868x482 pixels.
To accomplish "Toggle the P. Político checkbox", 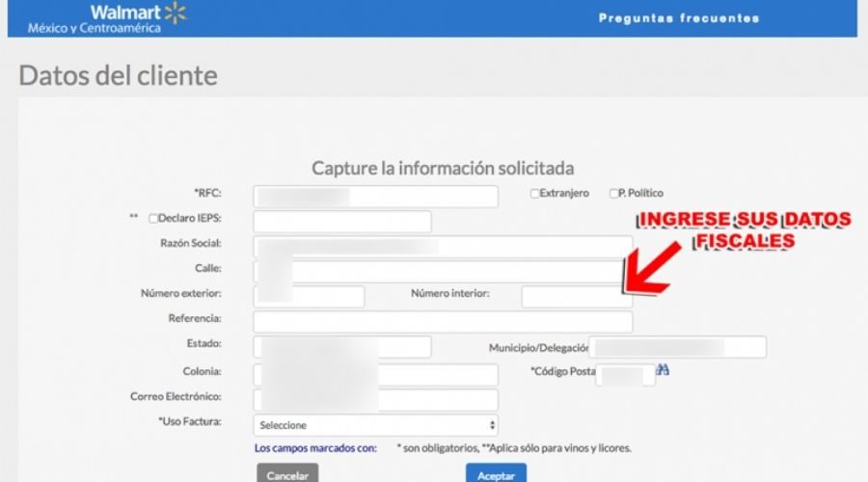I will (613, 194).
